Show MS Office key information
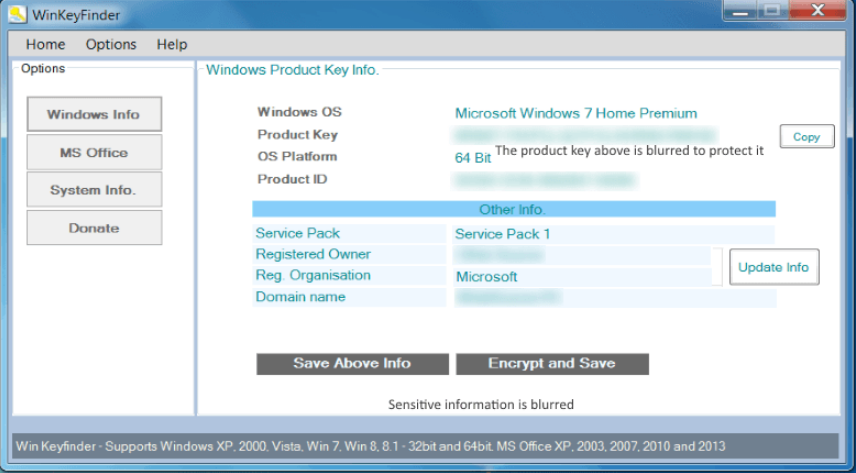The width and height of the screenshot is (856, 473). point(94,152)
